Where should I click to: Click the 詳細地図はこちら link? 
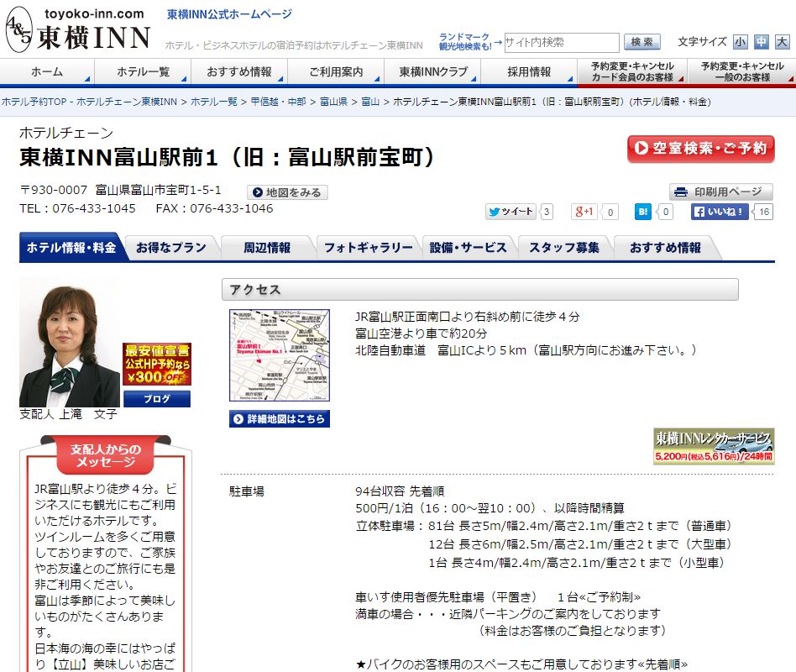click(x=280, y=418)
